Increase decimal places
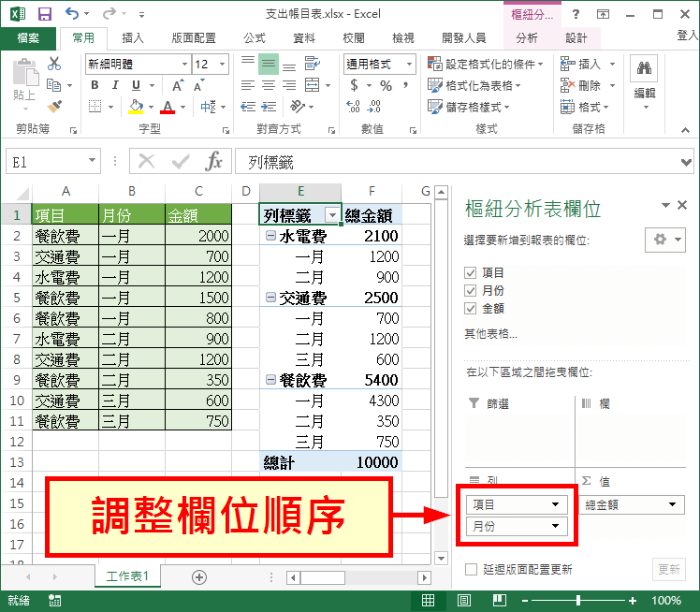The image size is (700, 612). coord(353,107)
